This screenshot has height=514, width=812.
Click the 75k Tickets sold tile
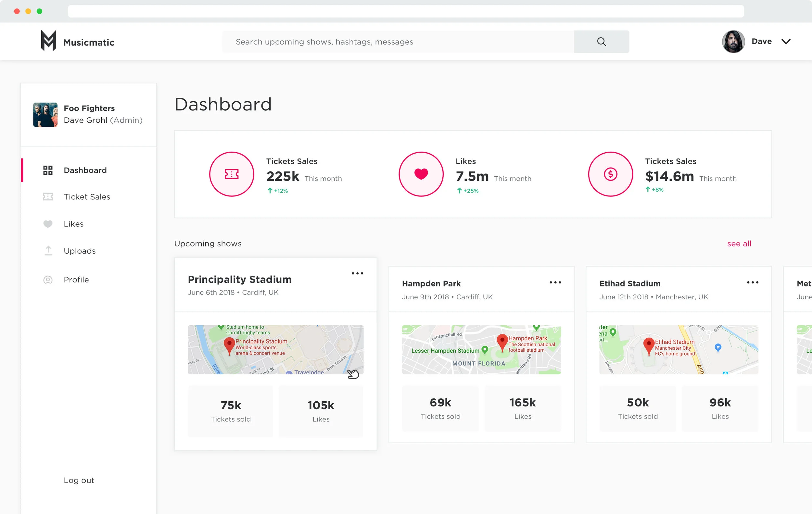click(231, 411)
